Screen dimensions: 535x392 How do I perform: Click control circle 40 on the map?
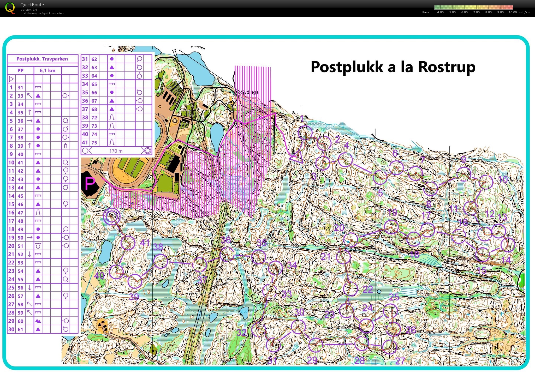[x=116, y=272]
